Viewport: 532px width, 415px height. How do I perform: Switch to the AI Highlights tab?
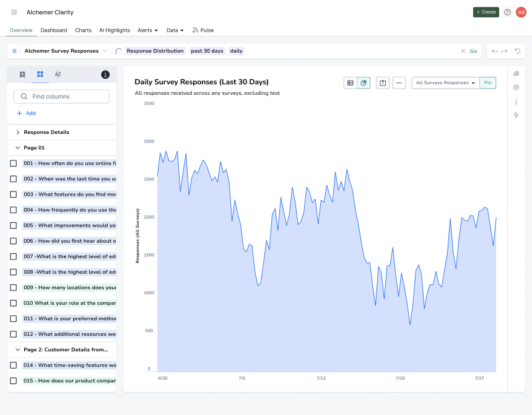(115, 30)
